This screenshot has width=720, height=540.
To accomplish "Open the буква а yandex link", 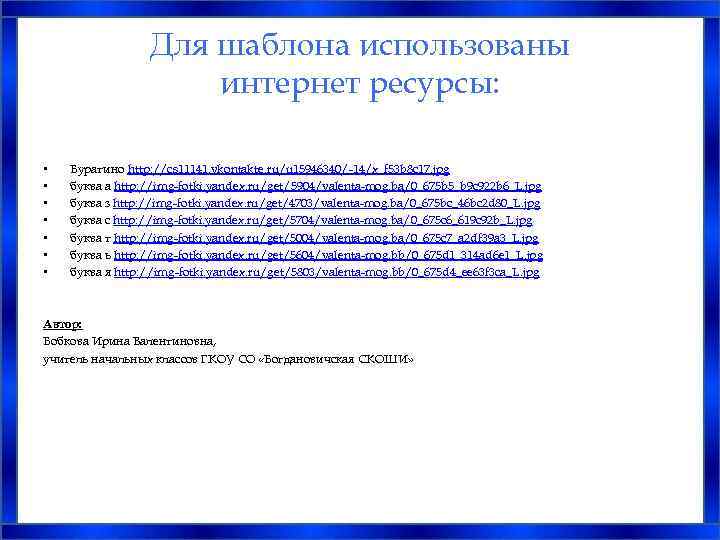I will (x=328, y=186).
